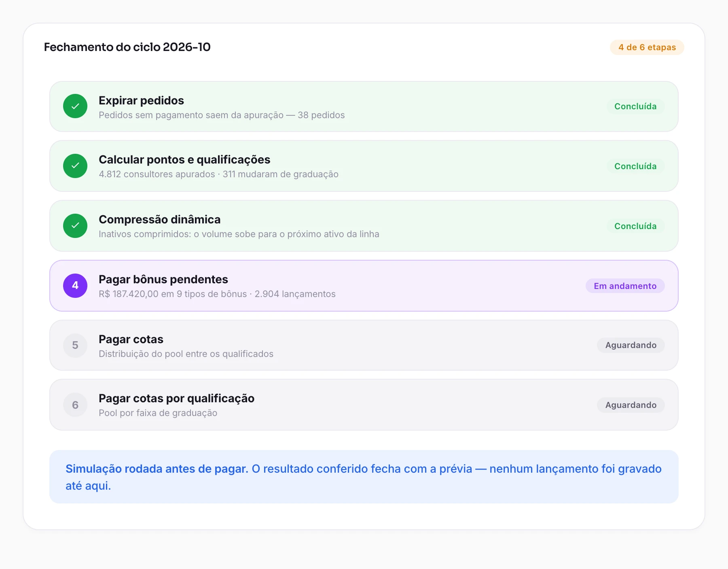Select the grey step 6 circle
The width and height of the screenshot is (728, 569).
click(x=75, y=405)
